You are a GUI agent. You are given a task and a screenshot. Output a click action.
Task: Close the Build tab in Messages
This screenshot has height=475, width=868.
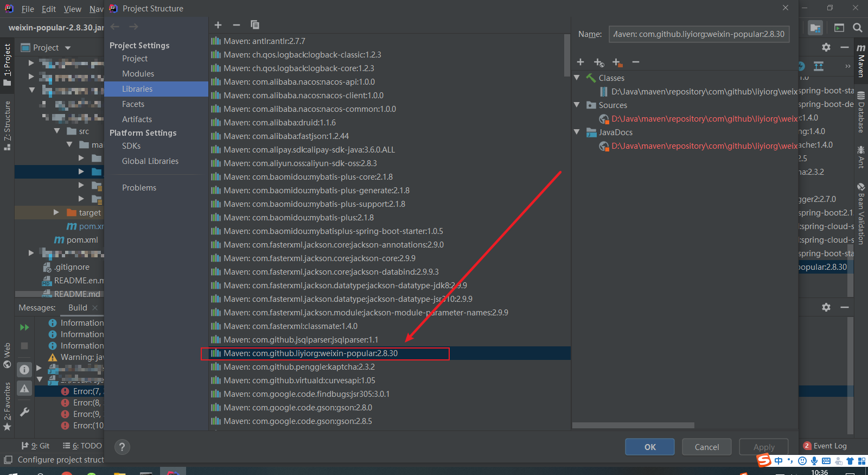95,308
